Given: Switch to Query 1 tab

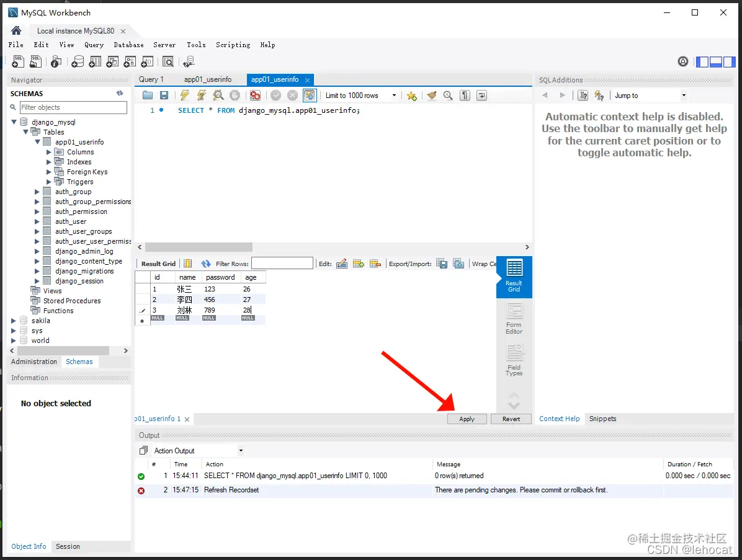Looking at the screenshot, I should coord(151,79).
